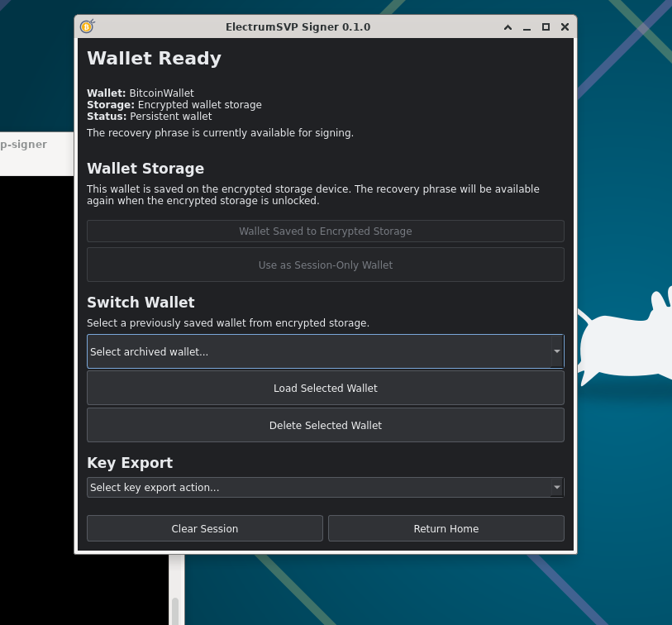
Task: Click the key export dropdown arrow
Action: 557,488
